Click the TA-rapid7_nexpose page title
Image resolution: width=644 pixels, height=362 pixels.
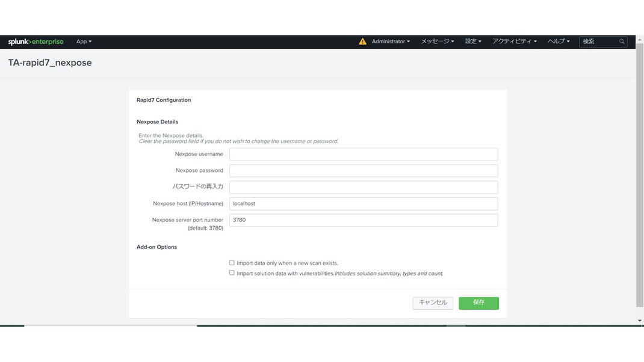tap(50, 63)
